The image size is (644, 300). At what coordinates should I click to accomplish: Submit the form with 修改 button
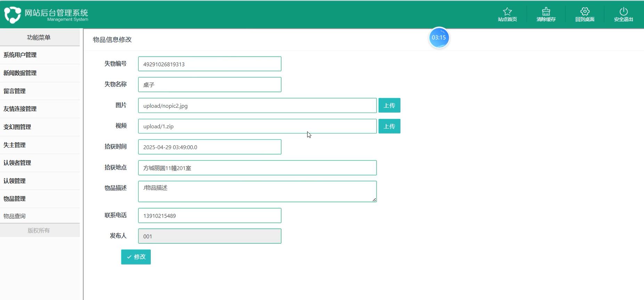point(136,257)
